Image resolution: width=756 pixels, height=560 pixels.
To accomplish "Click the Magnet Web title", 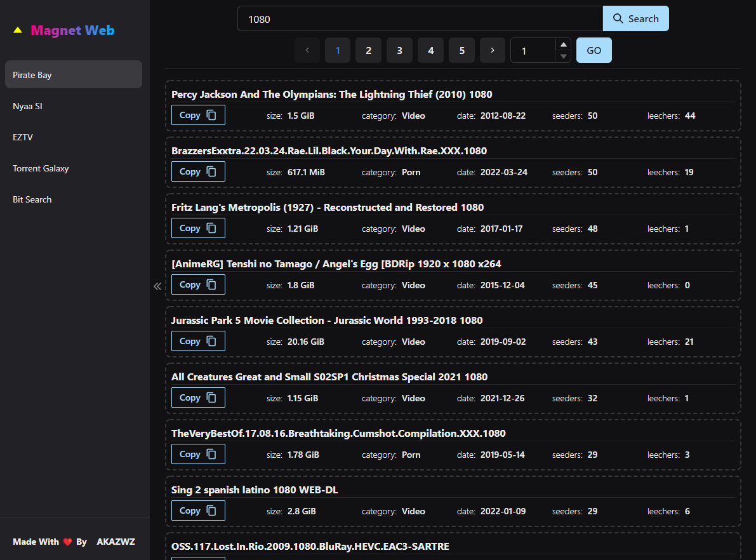I will [72, 30].
